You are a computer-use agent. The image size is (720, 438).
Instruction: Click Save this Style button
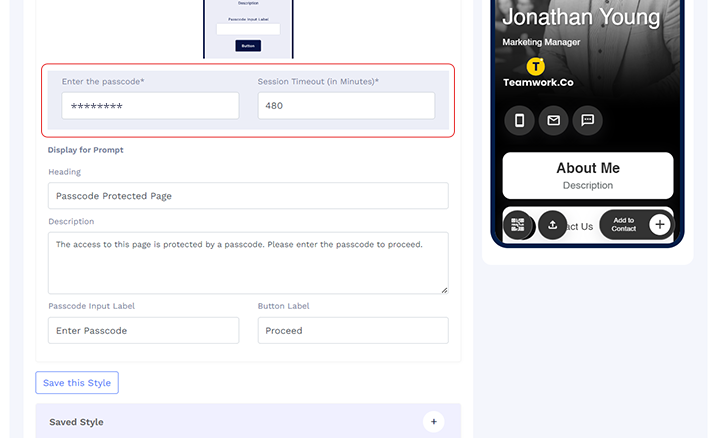pos(77,382)
